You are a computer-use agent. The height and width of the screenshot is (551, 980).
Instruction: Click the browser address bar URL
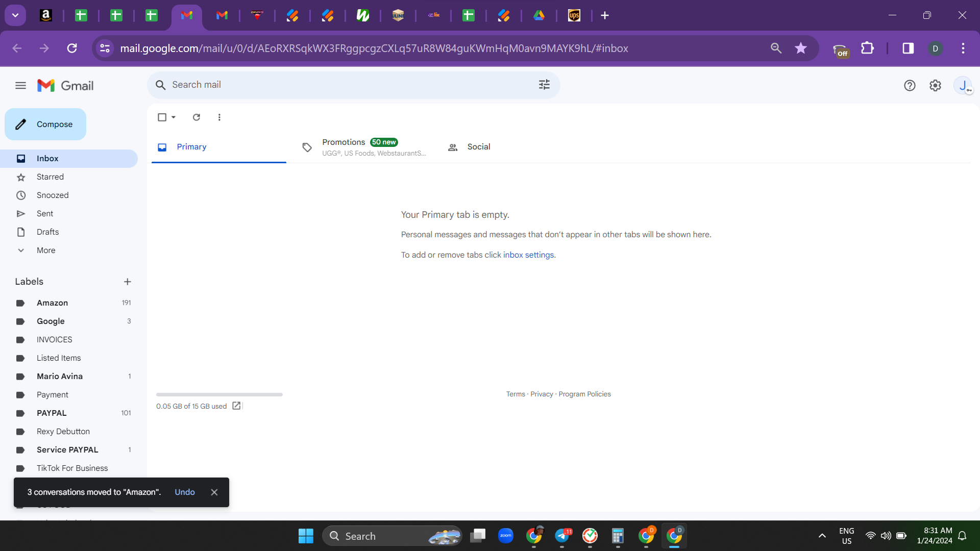click(x=374, y=48)
